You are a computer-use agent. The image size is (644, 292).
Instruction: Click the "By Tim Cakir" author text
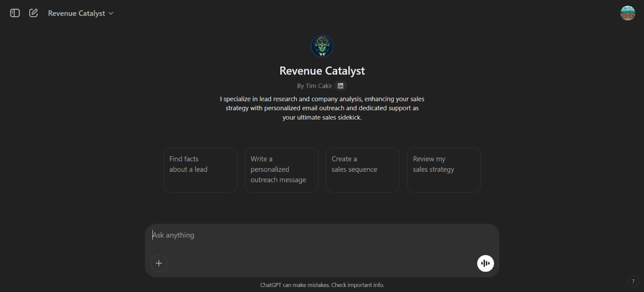click(315, 86)
